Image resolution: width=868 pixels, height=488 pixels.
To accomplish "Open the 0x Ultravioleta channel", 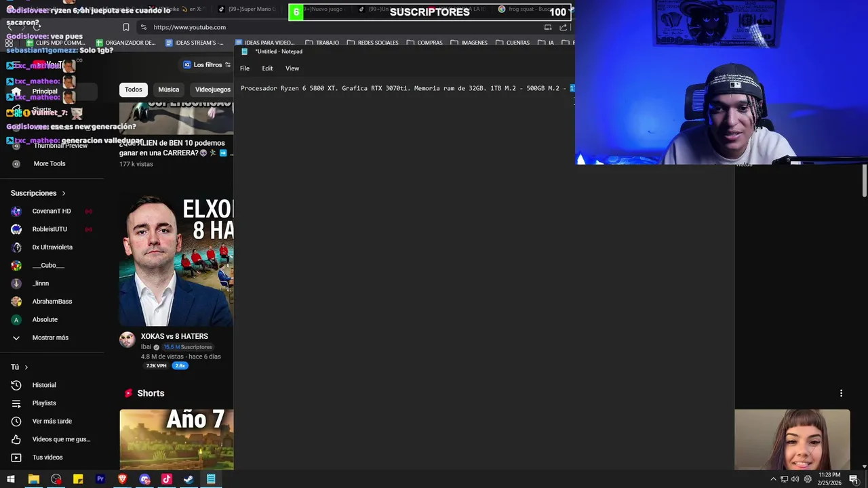I will 52,247.
